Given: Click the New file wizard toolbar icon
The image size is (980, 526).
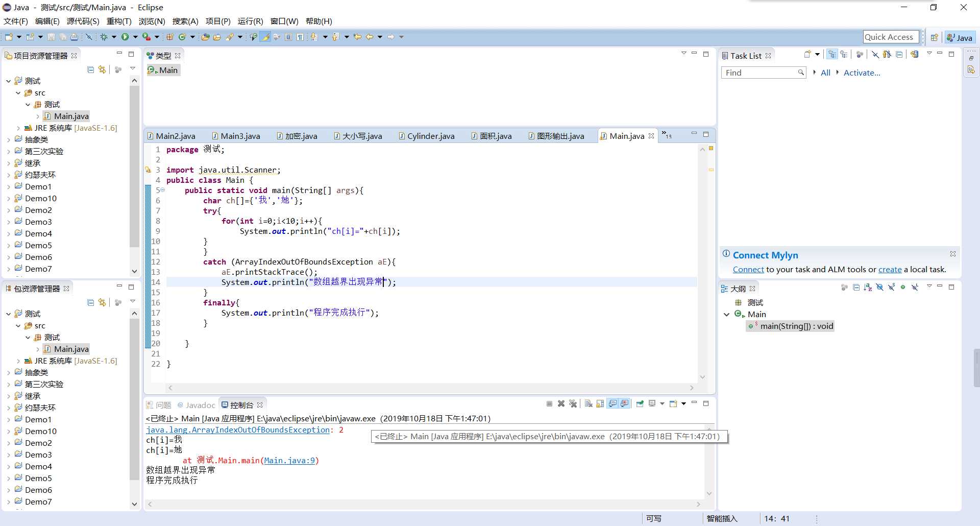Looking at the screenshot, I should (x=9, y=37).
